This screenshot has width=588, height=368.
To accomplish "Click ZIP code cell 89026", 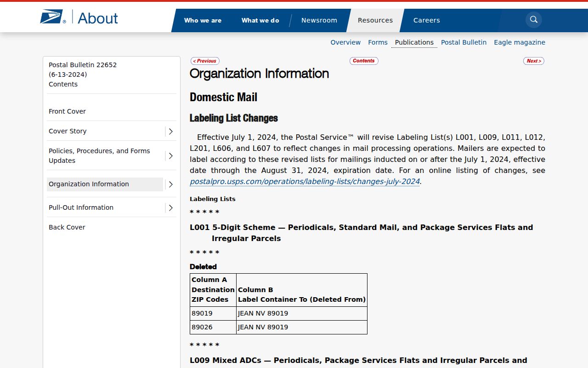I will tap(213, 327).
